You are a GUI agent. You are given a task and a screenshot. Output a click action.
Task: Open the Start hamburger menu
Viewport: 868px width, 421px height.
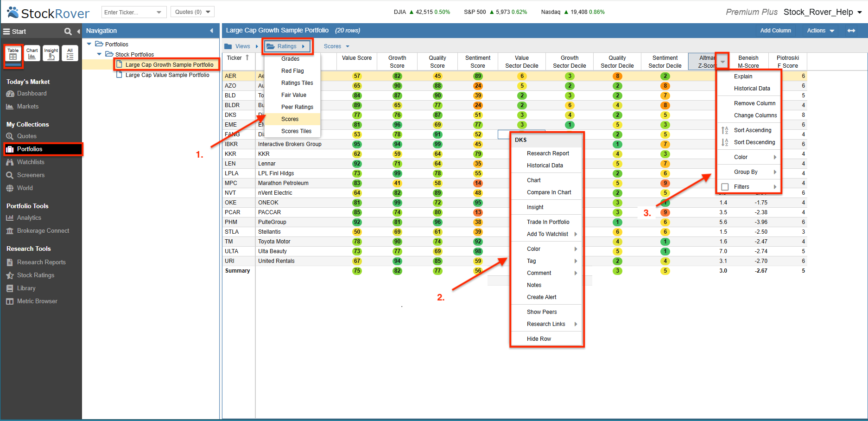pos(6,32)
